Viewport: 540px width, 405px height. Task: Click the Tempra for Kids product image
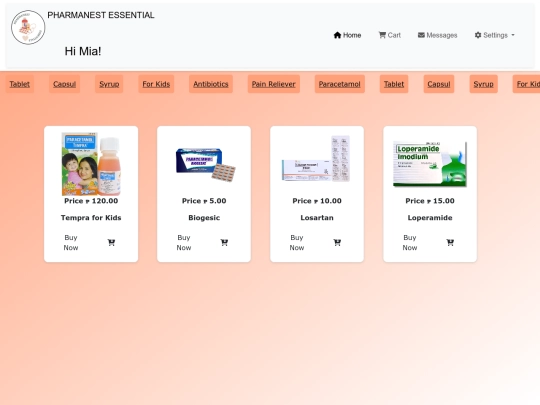(91, 164)
